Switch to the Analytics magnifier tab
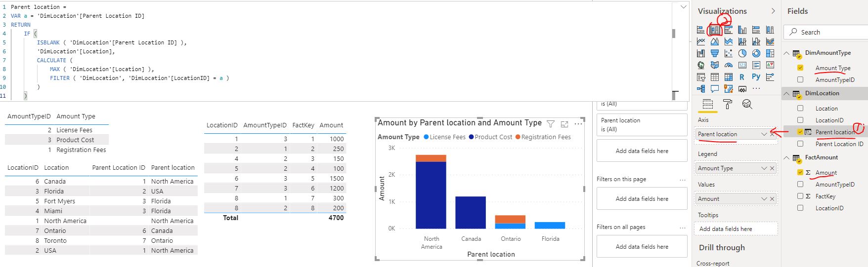868x267 pixels. click(747, 104)
